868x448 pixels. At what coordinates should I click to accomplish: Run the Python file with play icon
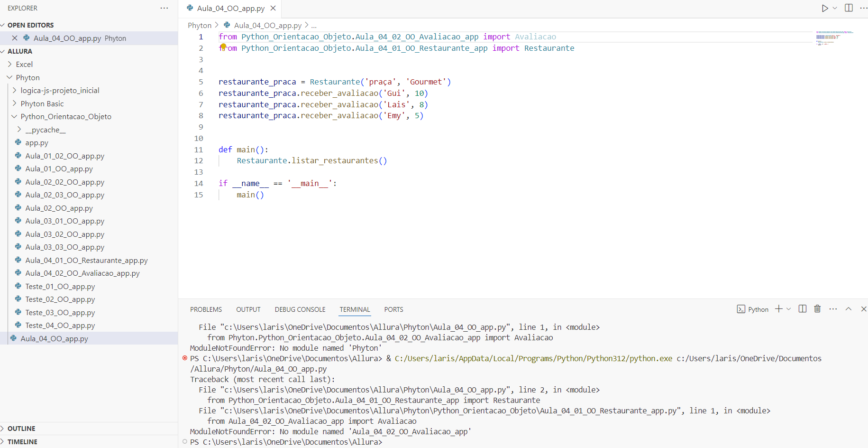[825, 8]
